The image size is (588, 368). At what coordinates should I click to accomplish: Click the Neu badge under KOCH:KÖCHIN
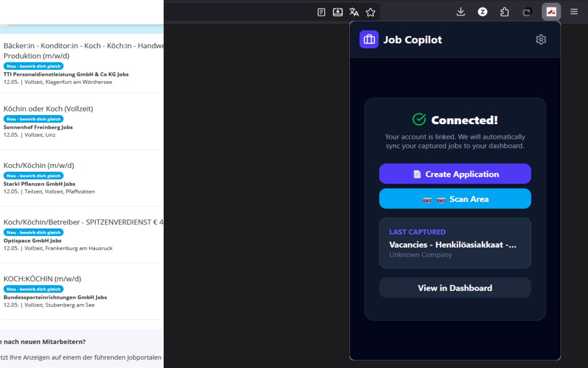(x=34, y=289)
